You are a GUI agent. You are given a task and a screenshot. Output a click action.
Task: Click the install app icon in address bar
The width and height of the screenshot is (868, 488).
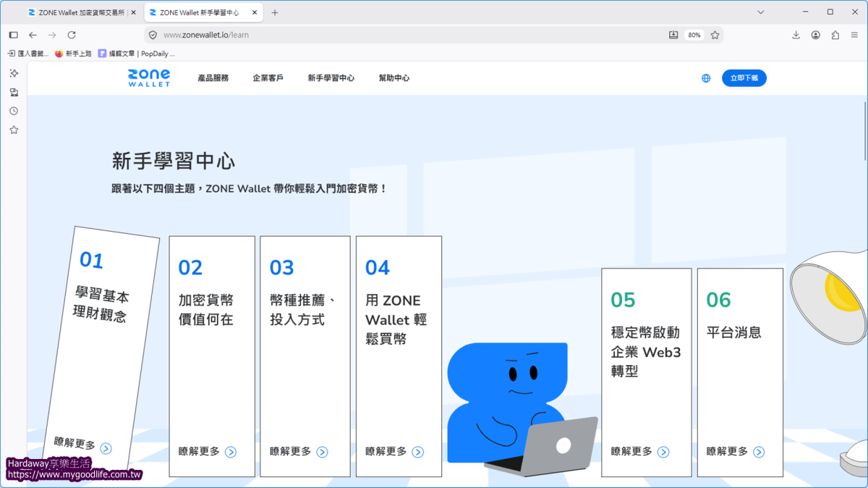click(673, 35)
